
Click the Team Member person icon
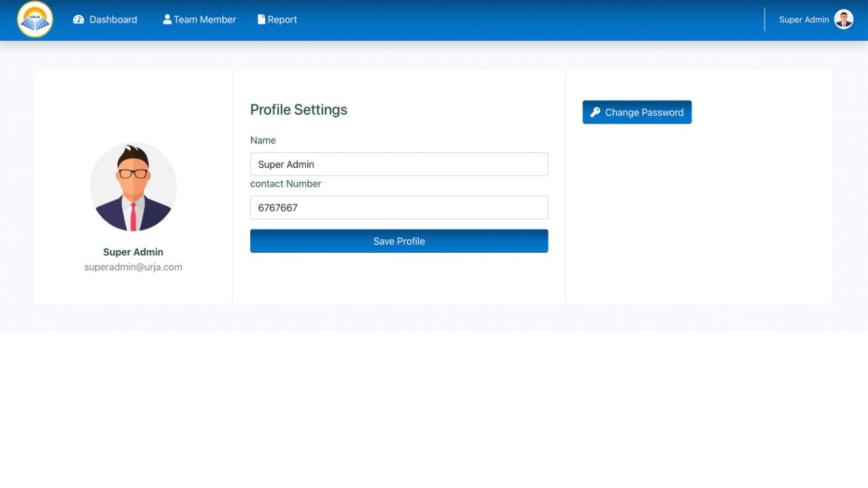click(167, 20)
